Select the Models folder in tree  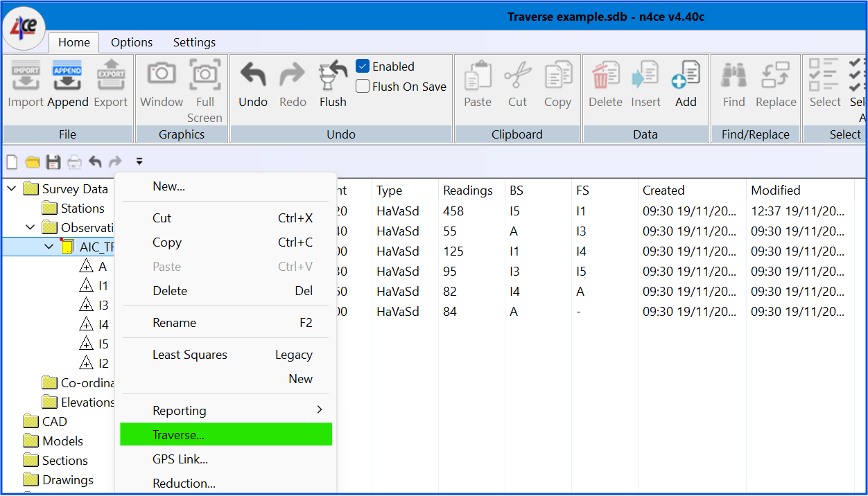point(53,441)
